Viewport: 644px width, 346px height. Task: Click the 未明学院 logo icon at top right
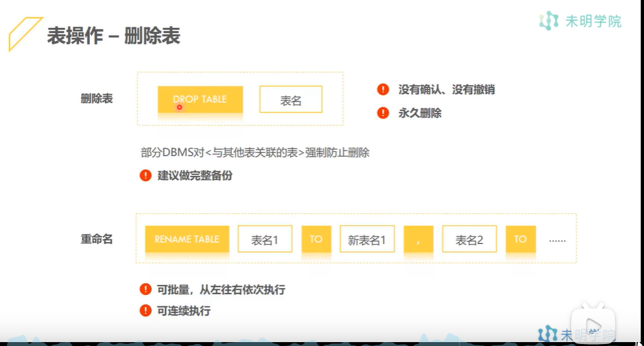(x=549, y=21)
